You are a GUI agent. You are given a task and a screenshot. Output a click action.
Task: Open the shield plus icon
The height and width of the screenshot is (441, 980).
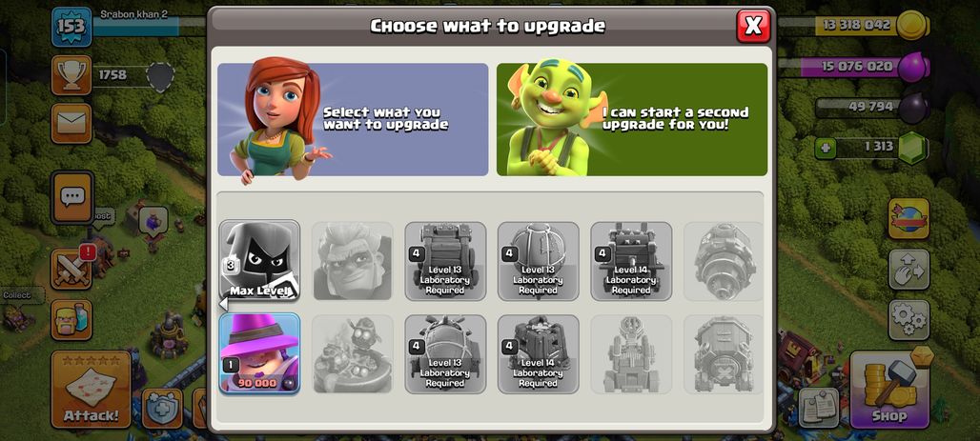coord(162,409)
